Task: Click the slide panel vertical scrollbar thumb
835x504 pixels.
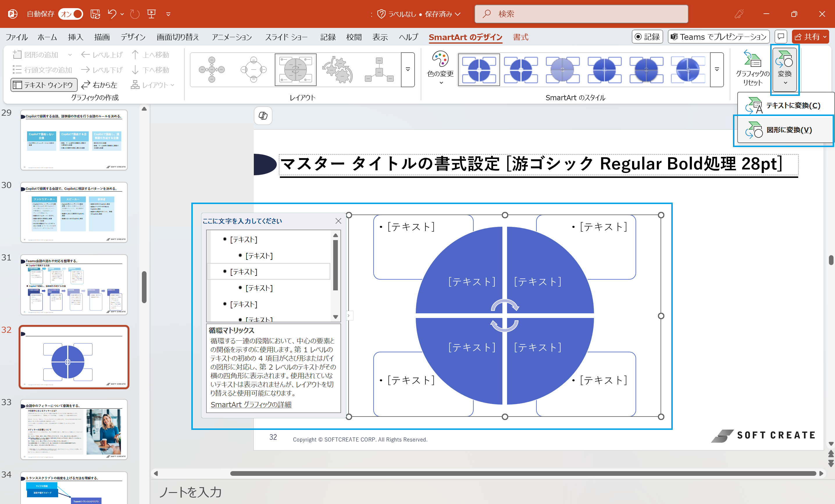Action: [x=144, y=287]
